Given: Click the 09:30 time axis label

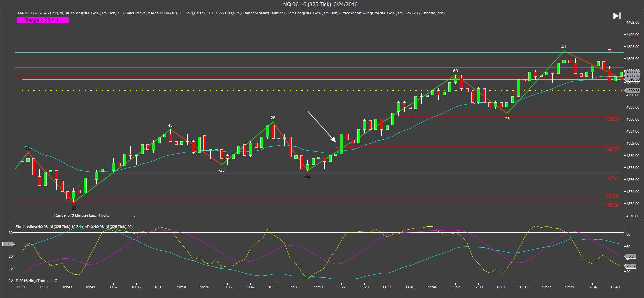Looking at the screenshot, I should click(x=22, y=287).
